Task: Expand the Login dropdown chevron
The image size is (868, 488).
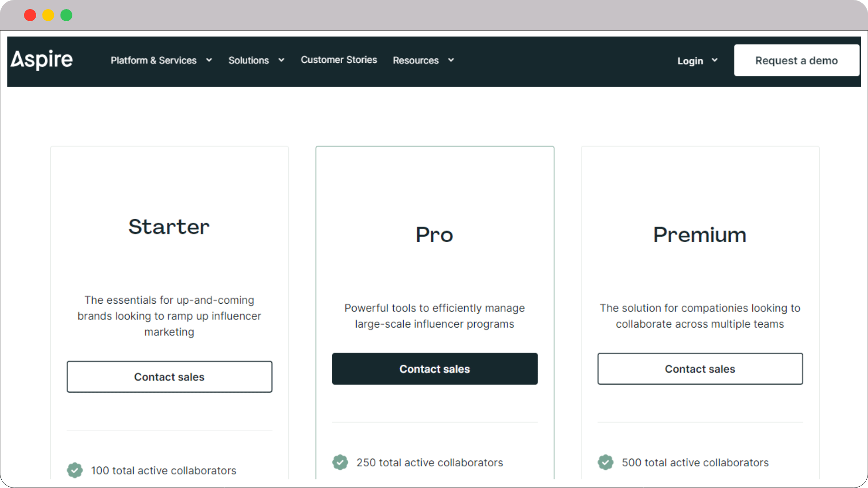Action: click(x=715, y=60)
